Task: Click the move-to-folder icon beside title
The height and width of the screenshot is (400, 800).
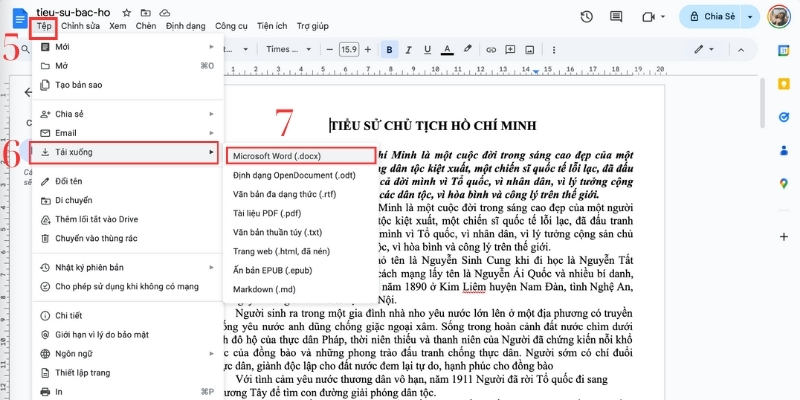Action: click(x=145, y=12)
